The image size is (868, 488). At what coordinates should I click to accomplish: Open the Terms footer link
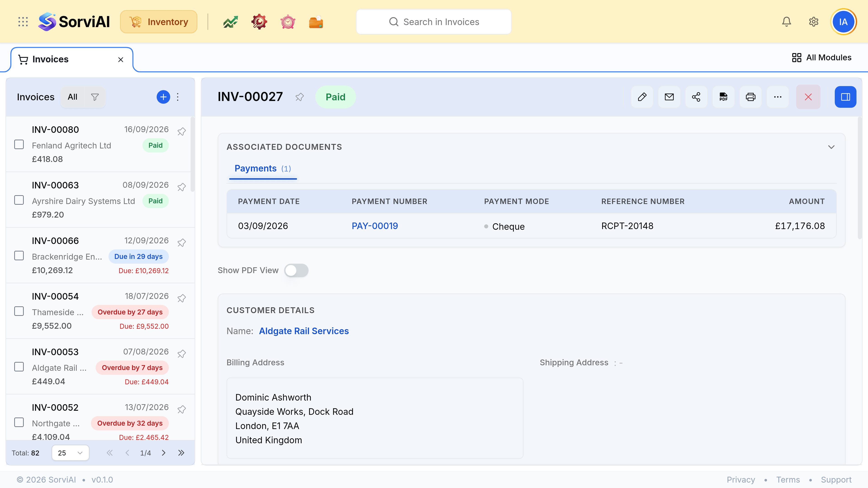point(788,480)
